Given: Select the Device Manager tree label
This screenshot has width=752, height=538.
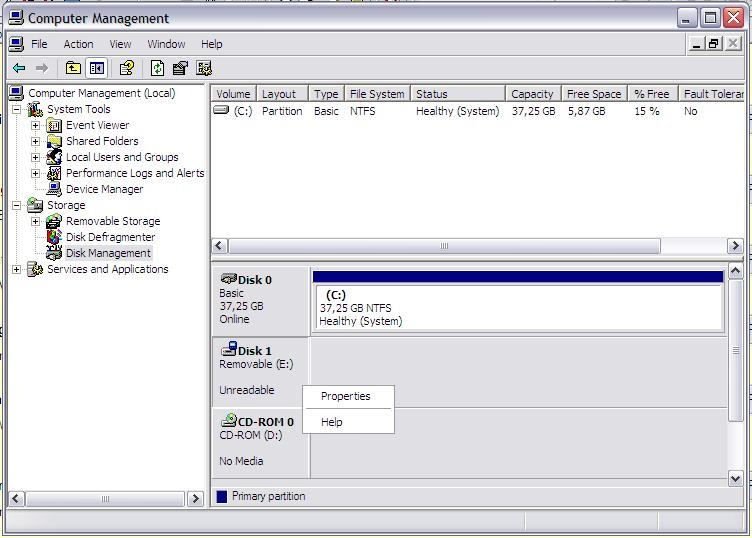Looking at the screenshot, I should coord(105,189).
